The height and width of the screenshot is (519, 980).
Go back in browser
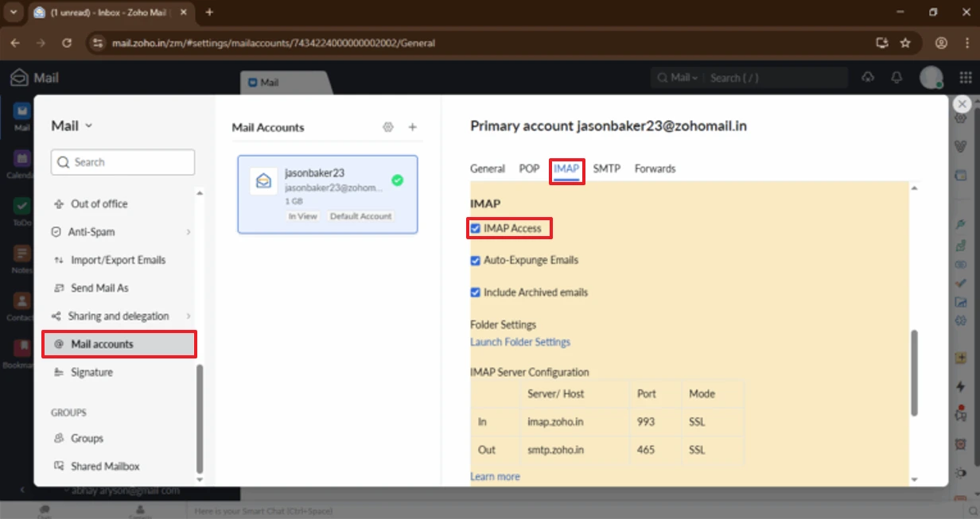point(15,43)
